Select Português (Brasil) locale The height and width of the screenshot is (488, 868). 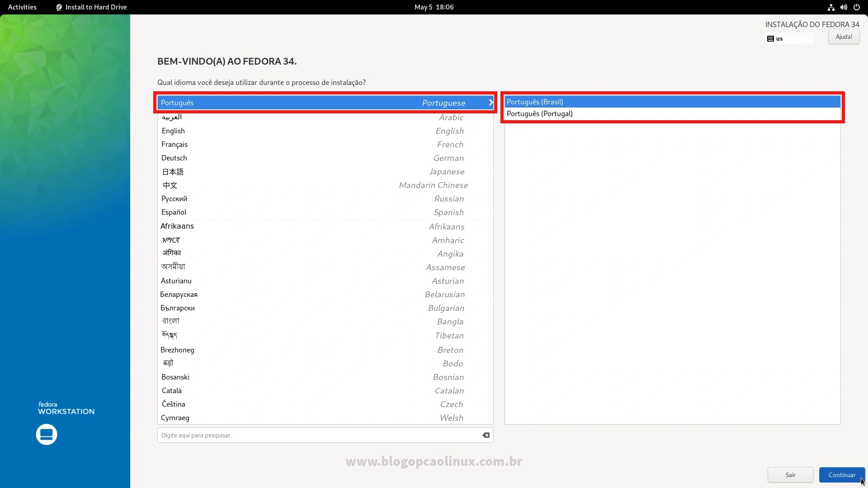coord(672,102)
